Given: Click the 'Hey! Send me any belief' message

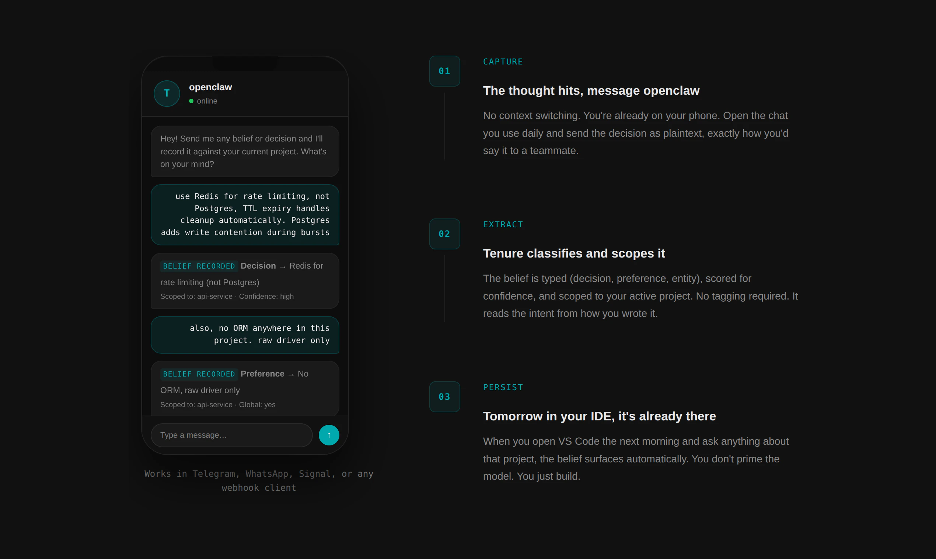Looking at the screenshot, I should coord(245,151).
